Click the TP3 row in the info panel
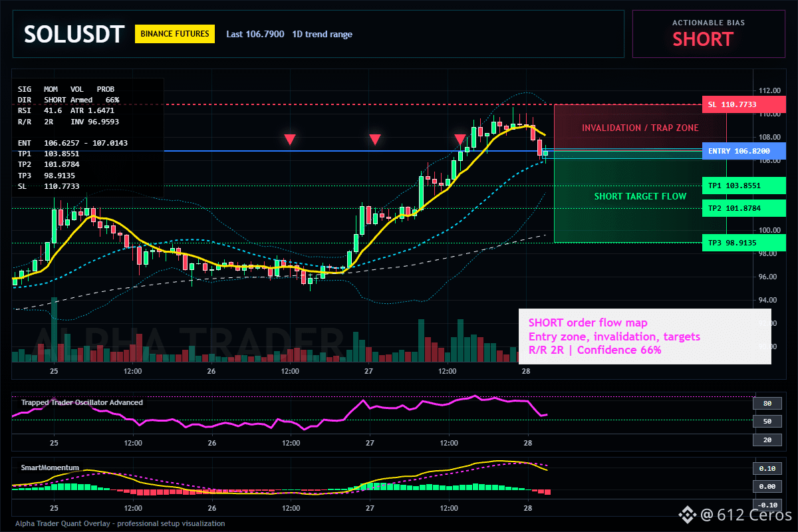This screenshot has height=532, width=798. point(47,176)
